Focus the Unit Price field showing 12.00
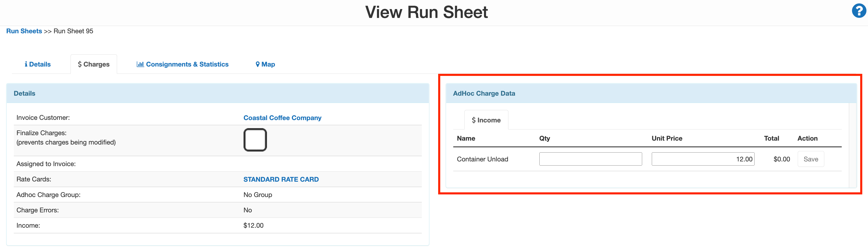 703,159
